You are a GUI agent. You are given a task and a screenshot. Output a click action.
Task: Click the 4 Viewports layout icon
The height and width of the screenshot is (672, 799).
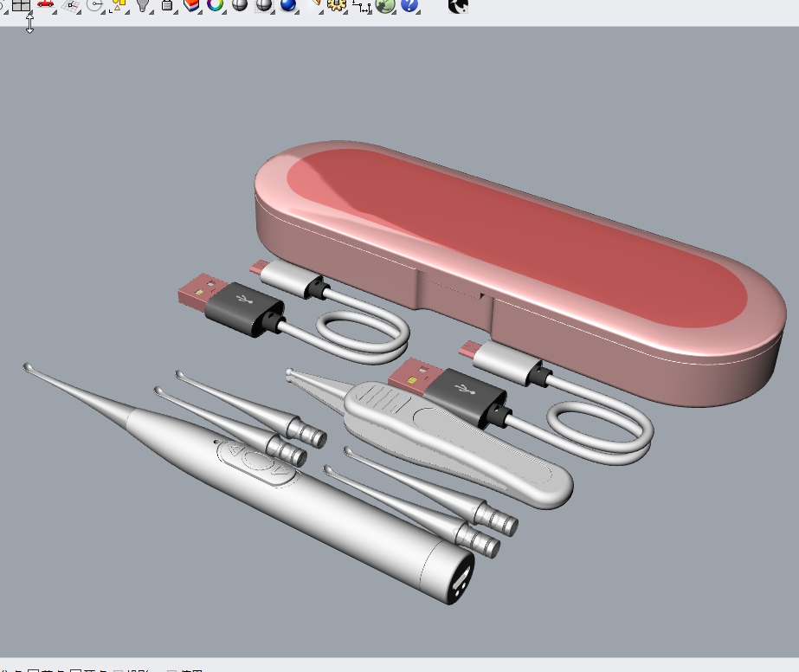pos(21,5)
